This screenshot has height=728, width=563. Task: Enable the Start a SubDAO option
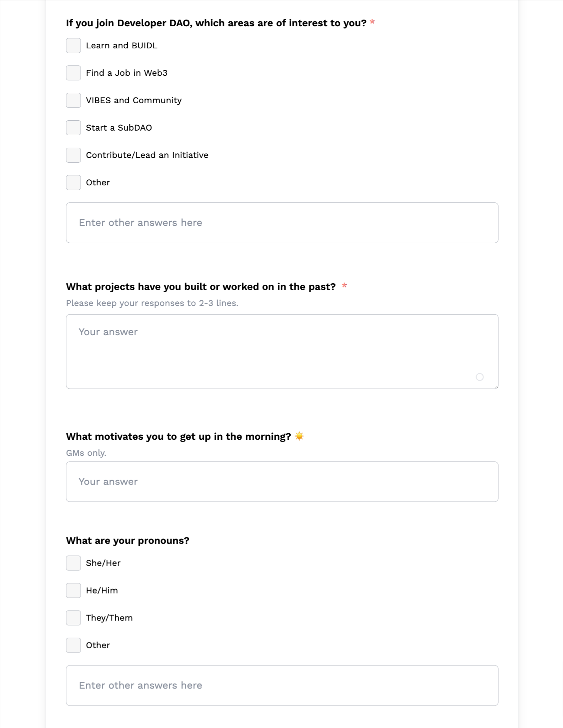73,128
